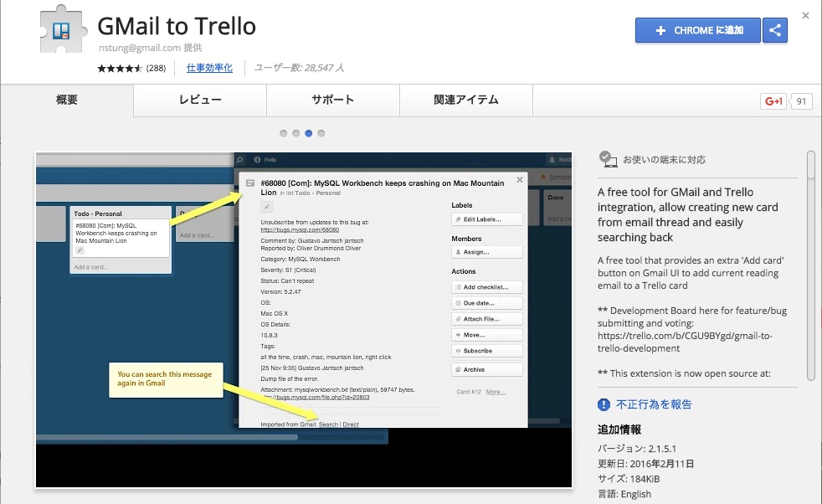The height and width of the screenshot is (504, 822).
Task: Close the extension details dialog
Action: [805, 16]
